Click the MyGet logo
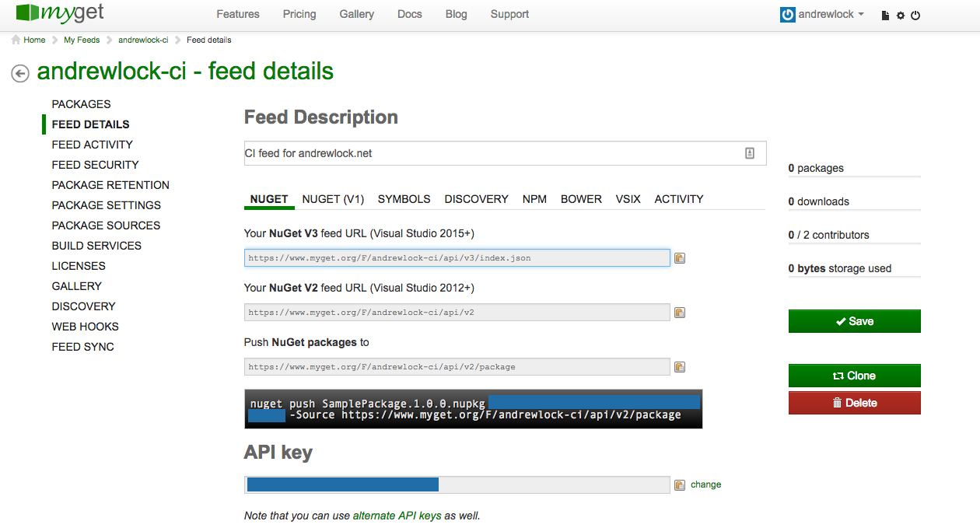 pyautogui.click(x=60, y=13)
